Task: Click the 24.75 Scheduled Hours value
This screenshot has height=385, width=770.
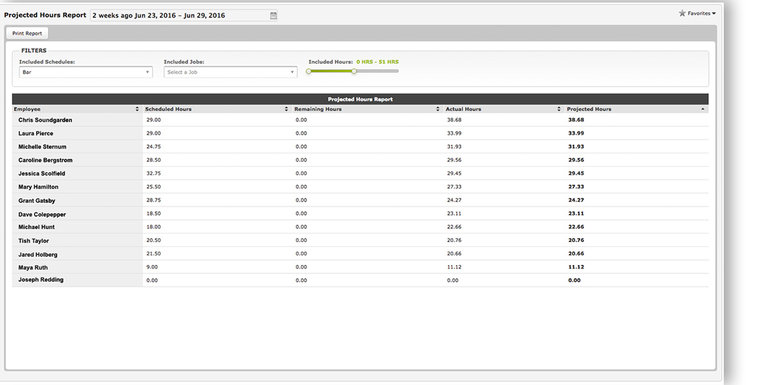Action: pos(154,147)
